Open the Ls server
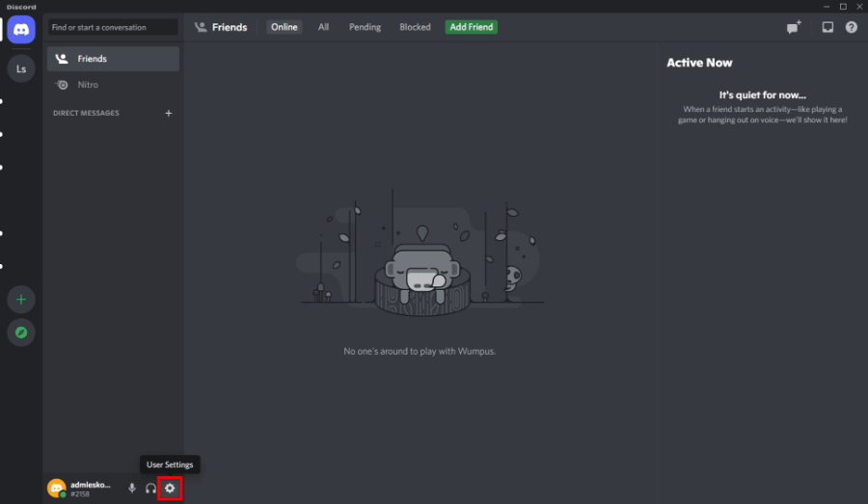The image size is (868, 504). (x=21, y=68)
